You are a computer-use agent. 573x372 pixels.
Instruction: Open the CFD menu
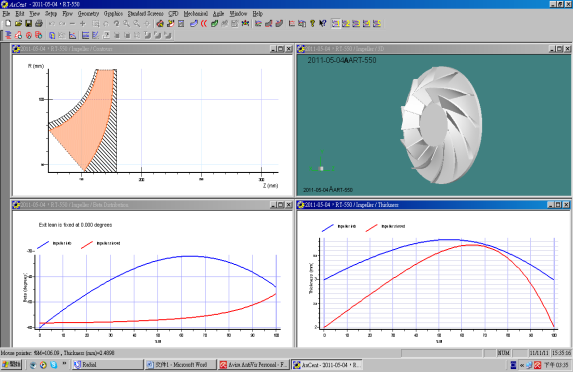173,14
